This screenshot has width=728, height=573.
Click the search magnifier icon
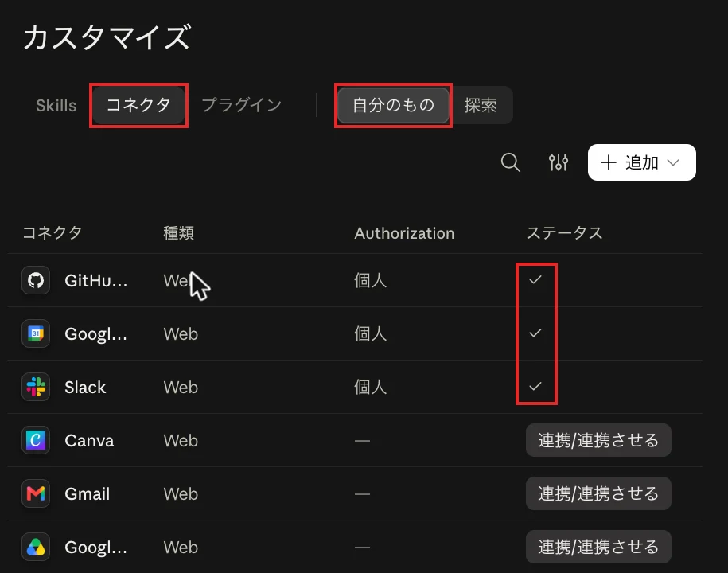[x=510, y=162]
